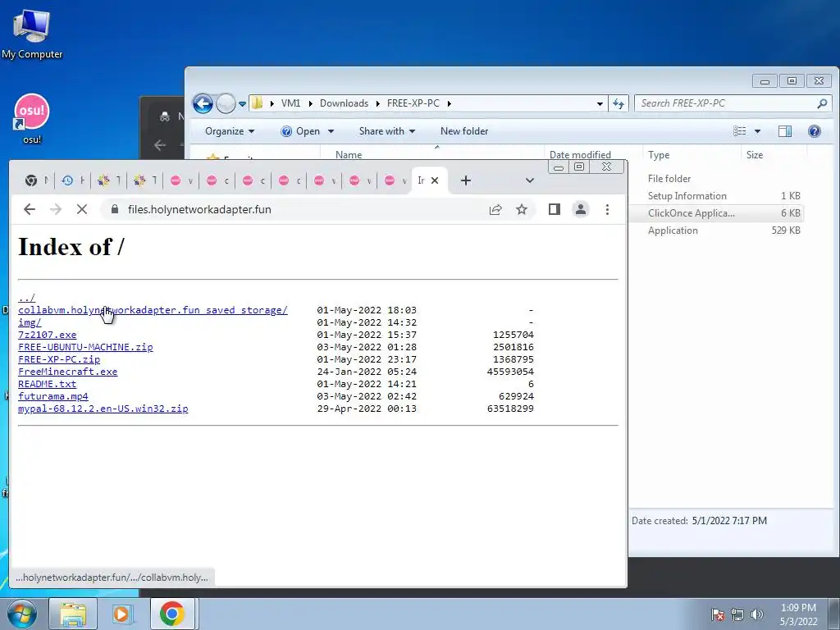Change Explorer view icon

click(740, 131)
